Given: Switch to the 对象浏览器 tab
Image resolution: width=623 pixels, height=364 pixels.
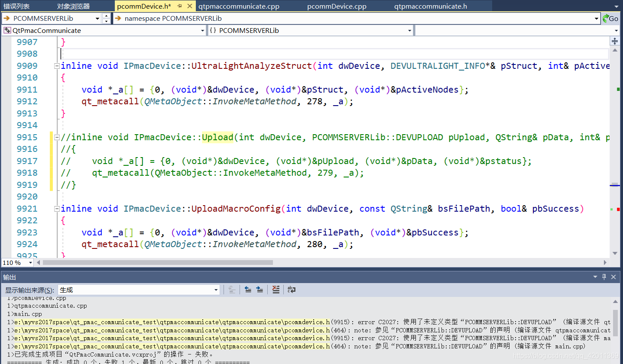Looking at the screenshot, I should (x=73, y=6).
